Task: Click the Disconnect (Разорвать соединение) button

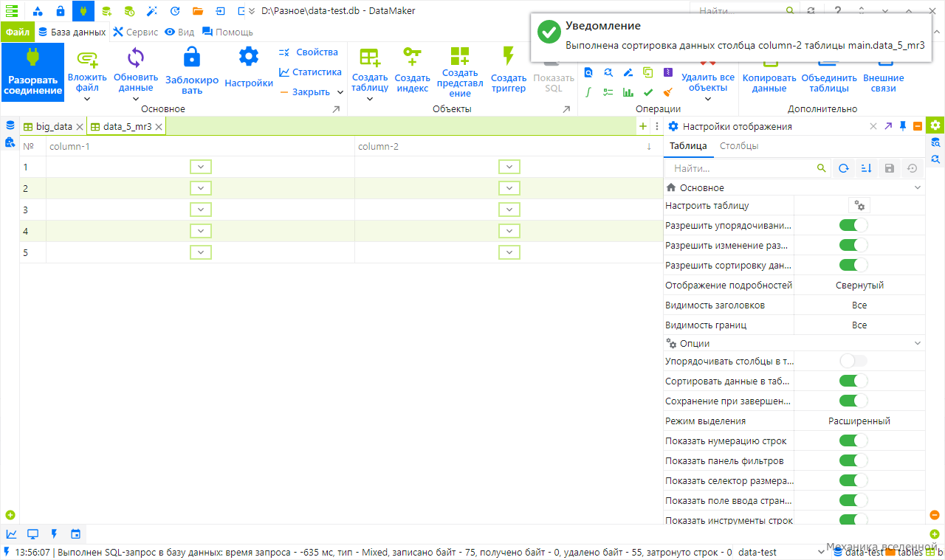Action: click(x=32, y=72)
